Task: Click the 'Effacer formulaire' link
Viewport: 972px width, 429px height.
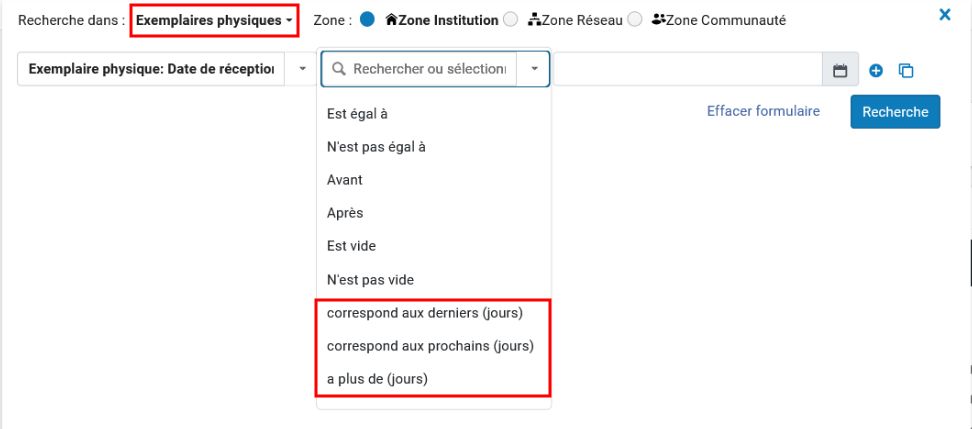Action: tap(763, 111)
